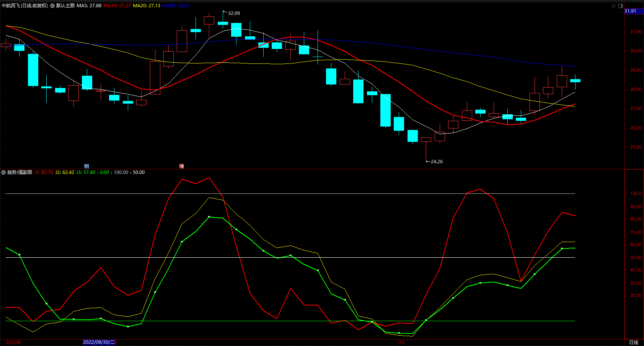Click the 日线 period button at bottom right

634,343
